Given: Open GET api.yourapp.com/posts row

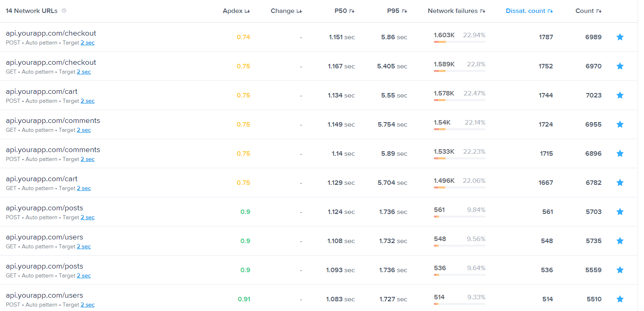Looking at the screenshot, I should 44,267.
